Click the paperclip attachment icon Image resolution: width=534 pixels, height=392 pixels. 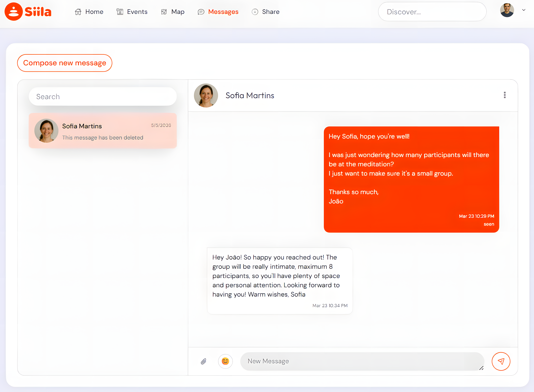point(204,361)
